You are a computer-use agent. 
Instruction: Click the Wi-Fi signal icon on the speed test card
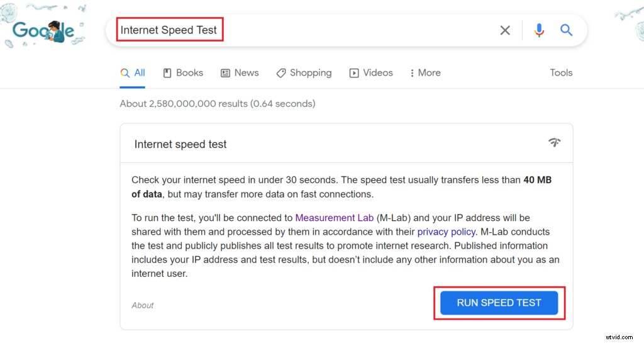tap(554, 142)
